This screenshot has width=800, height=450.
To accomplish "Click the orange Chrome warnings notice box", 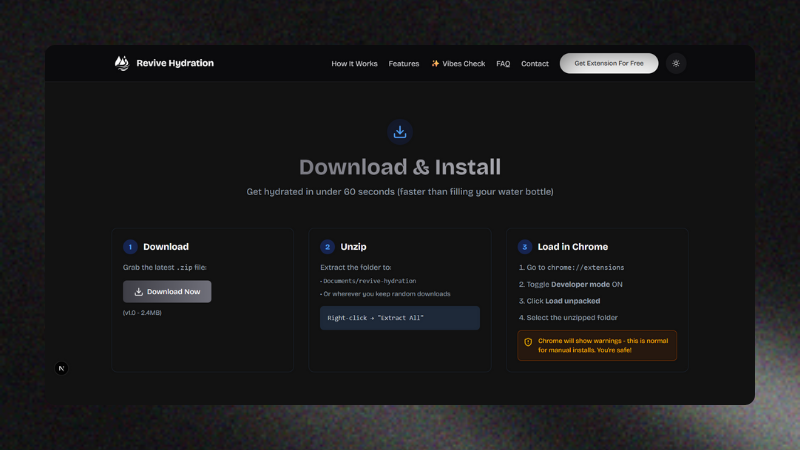I will [597, 345].
